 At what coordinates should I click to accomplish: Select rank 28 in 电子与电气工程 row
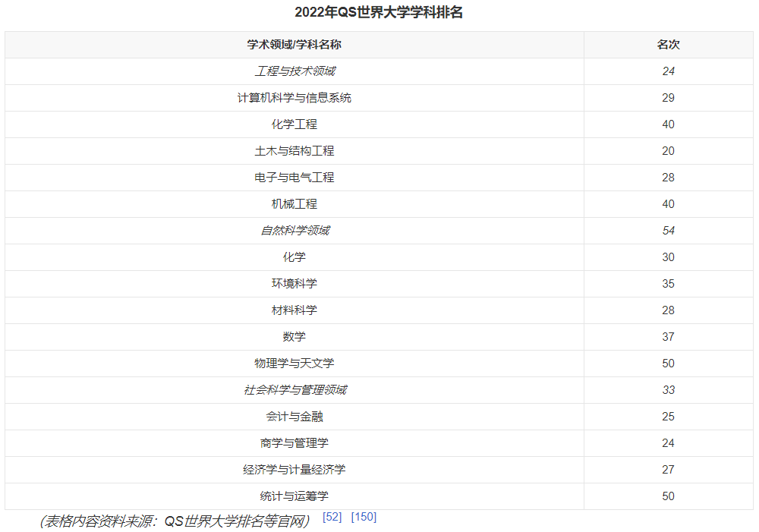coord(669,178)
